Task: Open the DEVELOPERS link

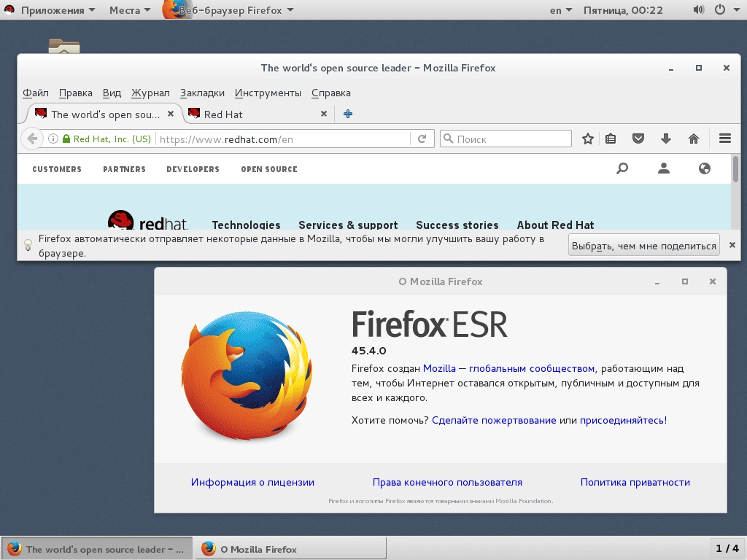Action: (193, 169)
